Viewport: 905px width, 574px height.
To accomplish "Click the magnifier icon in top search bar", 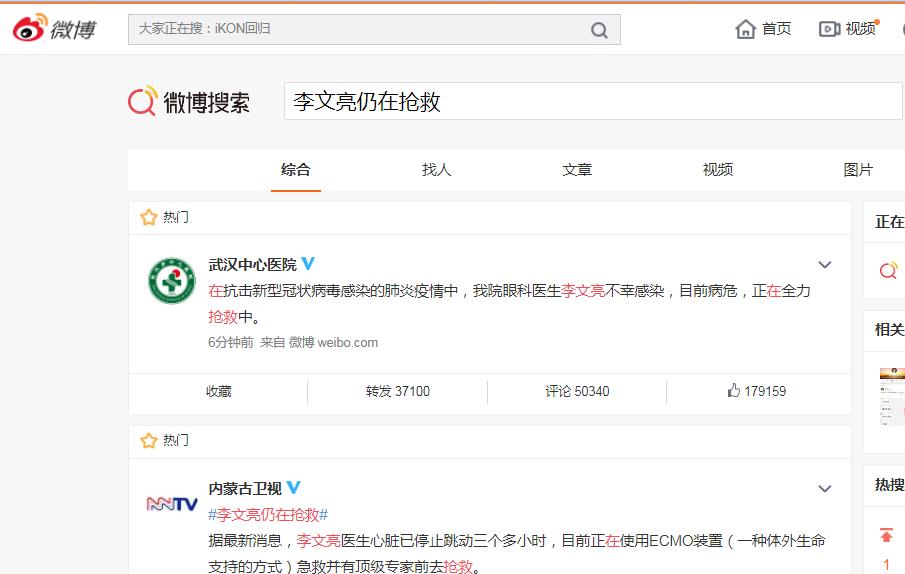I will [x=599, y=30].
